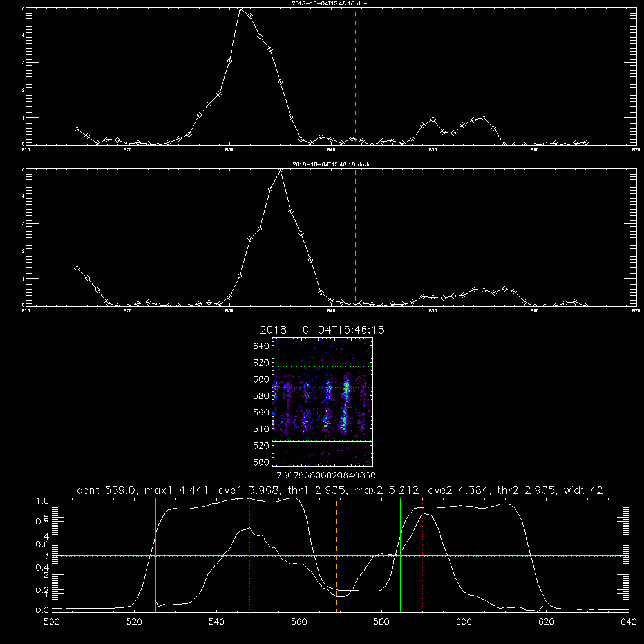Select the solid green line near 584
The image size is (644, 644).
[x=400, y=555]
